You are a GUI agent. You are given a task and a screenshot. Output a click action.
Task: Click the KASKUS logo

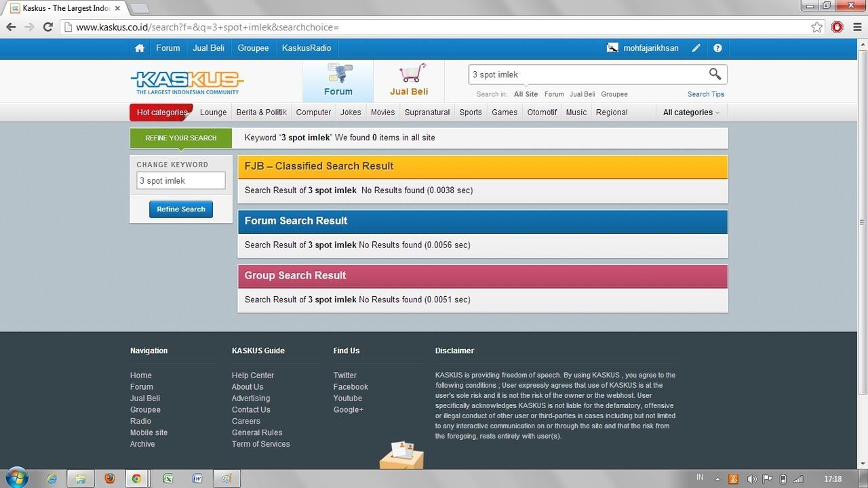click(x=187, y=82)
